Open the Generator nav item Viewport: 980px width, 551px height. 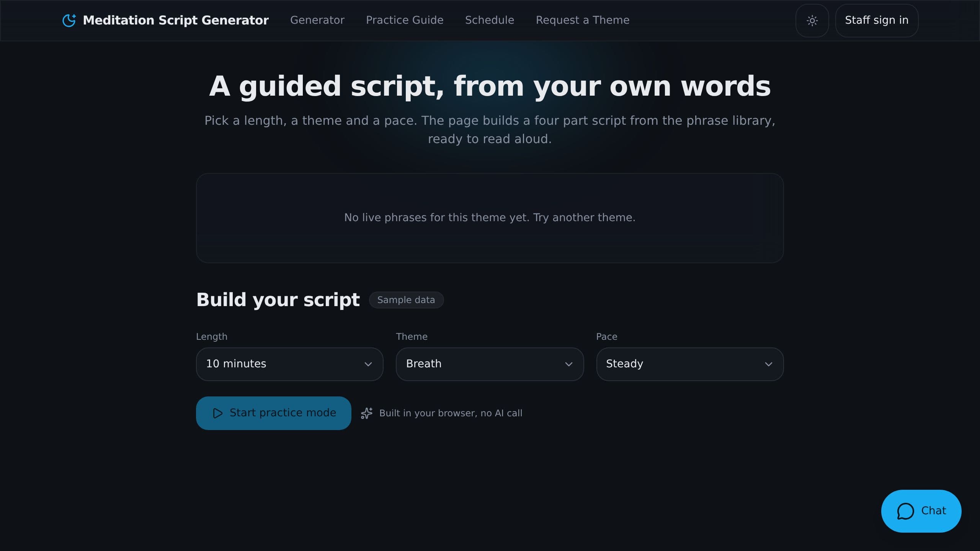pos(317,20)
